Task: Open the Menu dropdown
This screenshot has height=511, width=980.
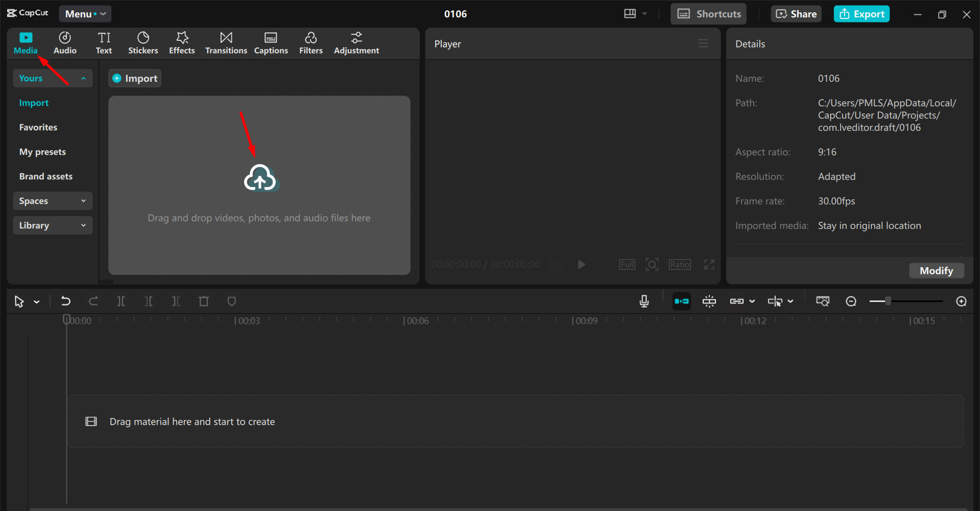Action: [85, 14]
